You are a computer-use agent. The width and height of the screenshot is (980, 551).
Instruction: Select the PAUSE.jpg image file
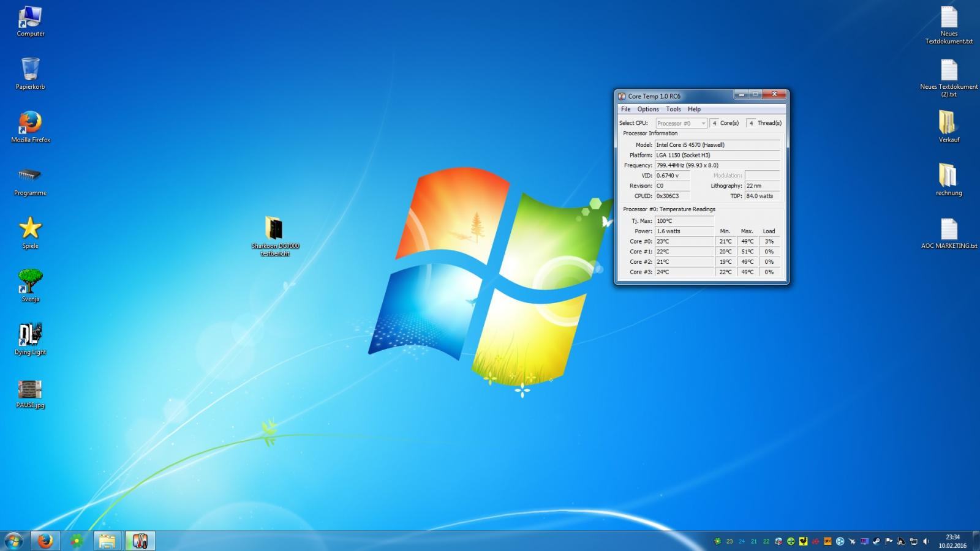[x=30, y=393]
